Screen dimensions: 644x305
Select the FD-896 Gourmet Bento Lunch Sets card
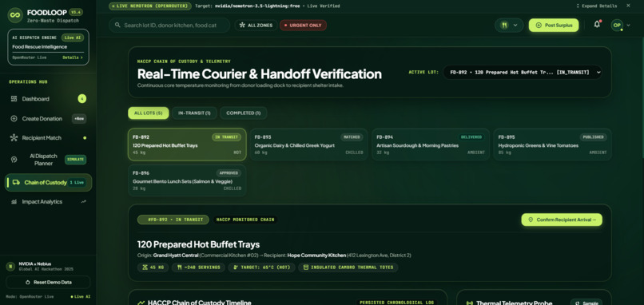(187, 180)
